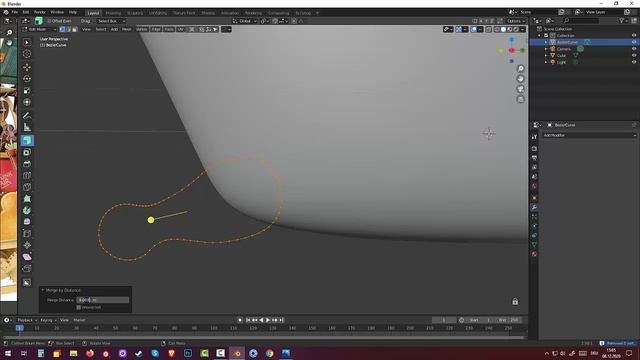
Task: Click the Merge Distance value field
Action: click(103, 300)
